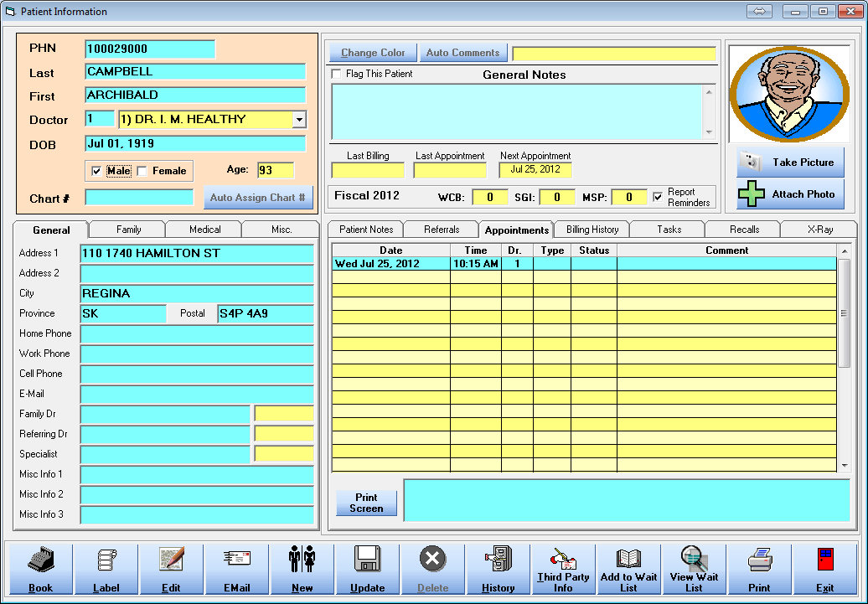
Task: Click the Take Picture button
Action: coord(789,162)
